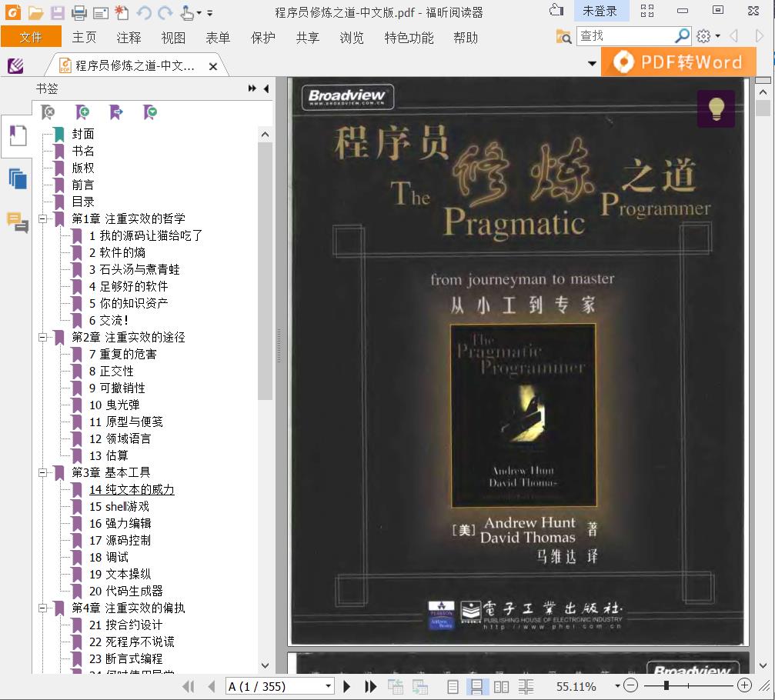Collapse the 第3章 基本工具 node
Screen dimensions: 775x700
[43, 473]
